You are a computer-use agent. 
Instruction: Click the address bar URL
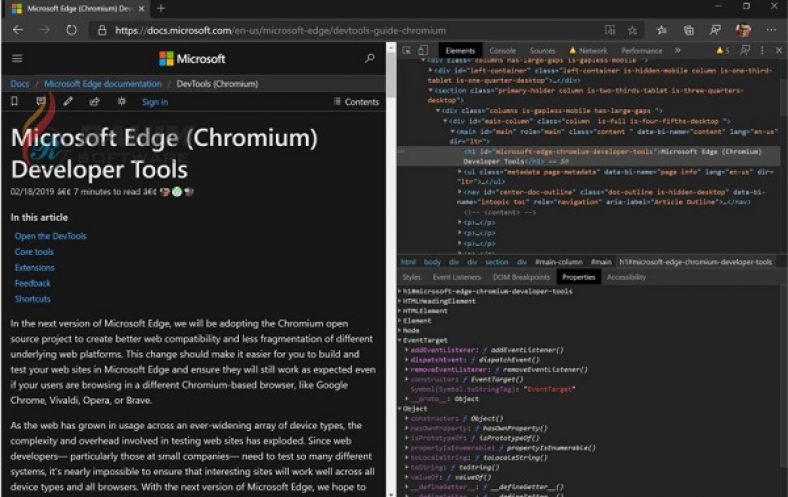click(x=280, y=31)
